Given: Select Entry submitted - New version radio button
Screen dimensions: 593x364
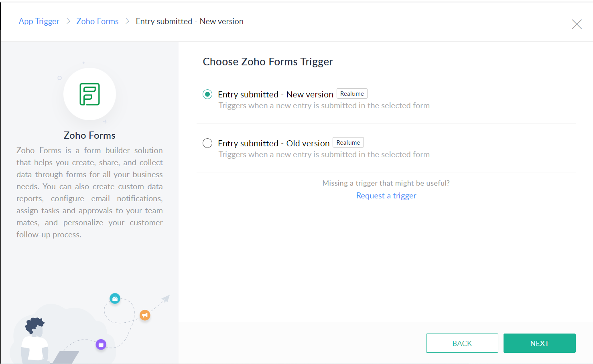Looking at the screenshot, I should 207,94.
